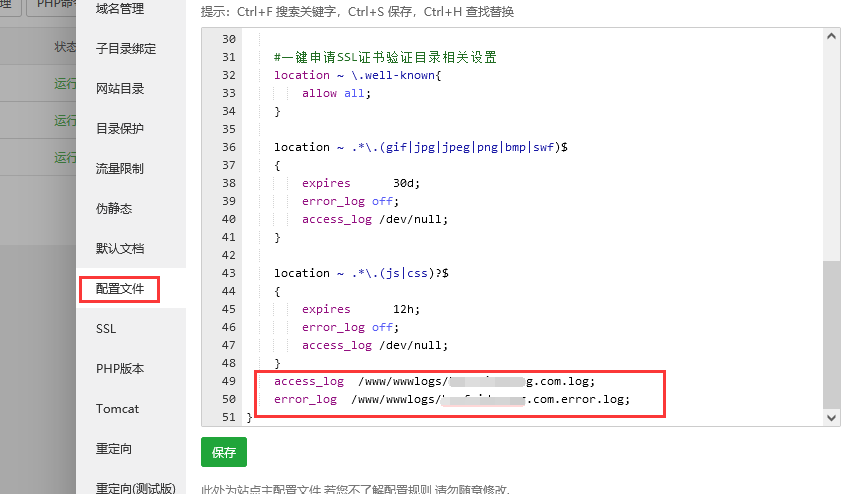
Task: Click the green 保存 button
Action: coord(224,452)
